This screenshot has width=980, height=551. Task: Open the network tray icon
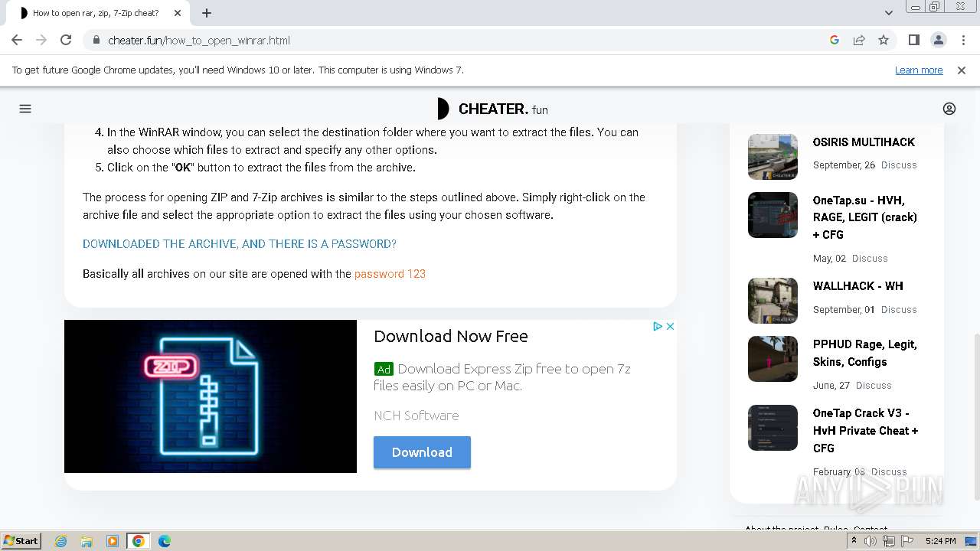(889, 541)
